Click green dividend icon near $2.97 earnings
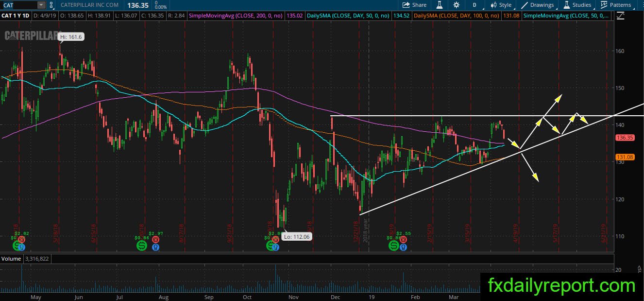Viewport: 644px width, 301px height. click(x=142, y=246)
